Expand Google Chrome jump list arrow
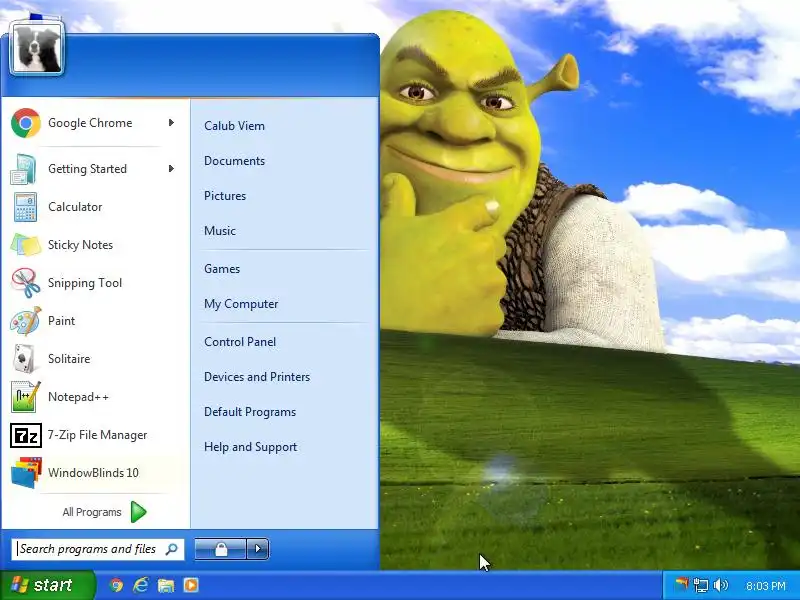This screenshot has width=800, height=600. (x=171, y=123)
